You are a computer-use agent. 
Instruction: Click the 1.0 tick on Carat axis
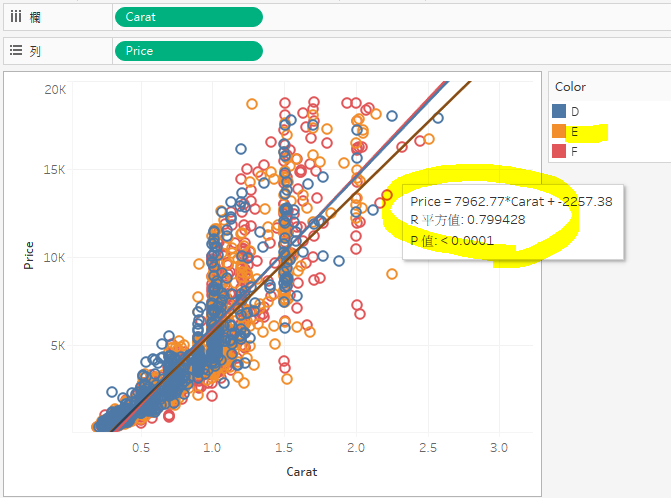212,448
